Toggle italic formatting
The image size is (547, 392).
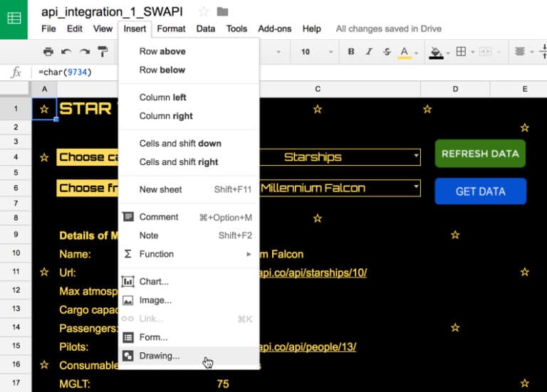coord(369,51)
